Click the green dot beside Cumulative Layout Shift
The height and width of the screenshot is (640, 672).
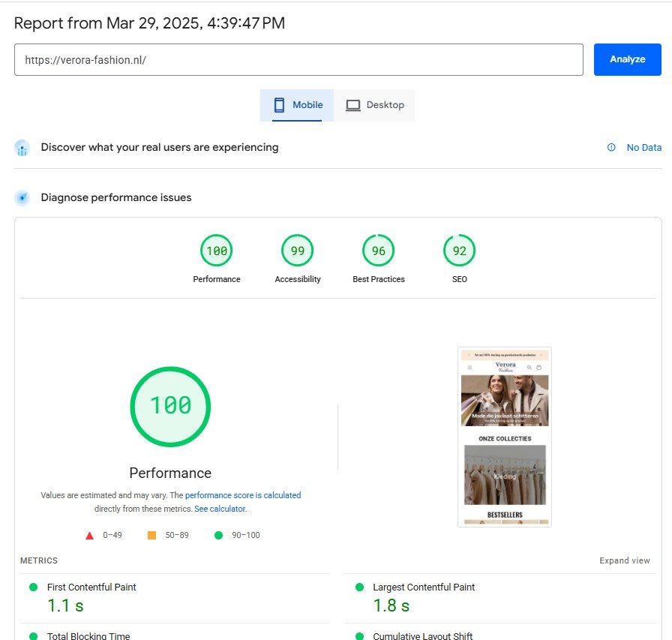358,635
